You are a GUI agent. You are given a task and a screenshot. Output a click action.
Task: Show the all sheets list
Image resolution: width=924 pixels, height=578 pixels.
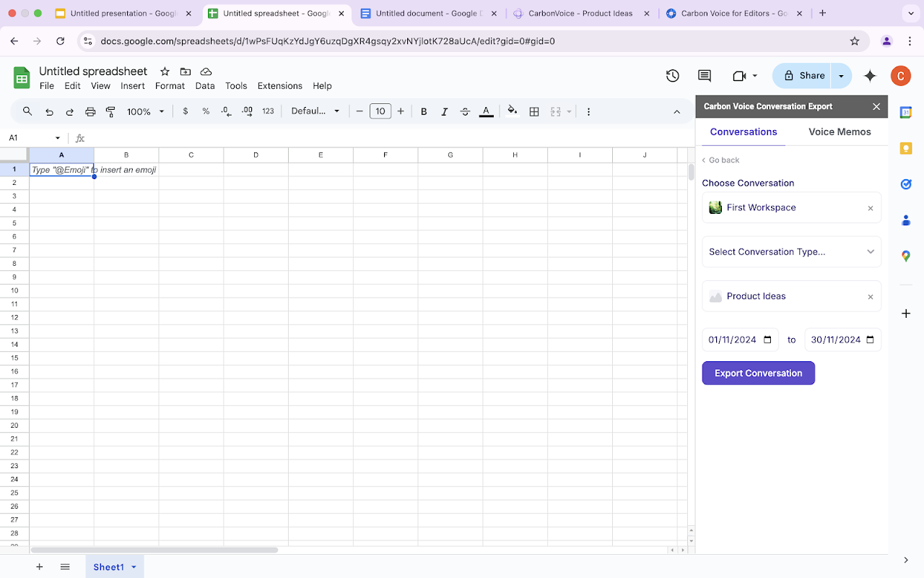(x=65, y=567)
